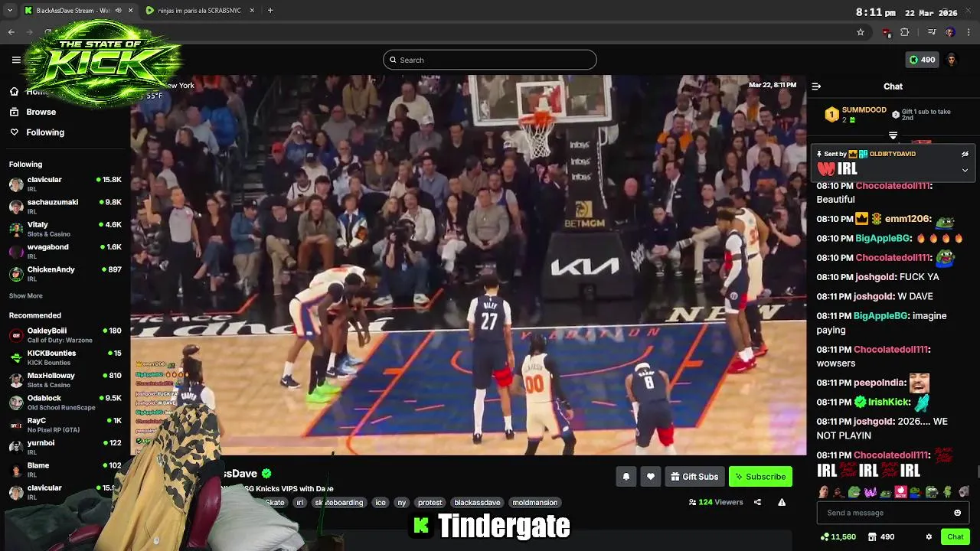Image resolution: width=980 pixels, height=551 pixels.
Task: Follow the channel with the heart button
Action: (x=650, y=477)
